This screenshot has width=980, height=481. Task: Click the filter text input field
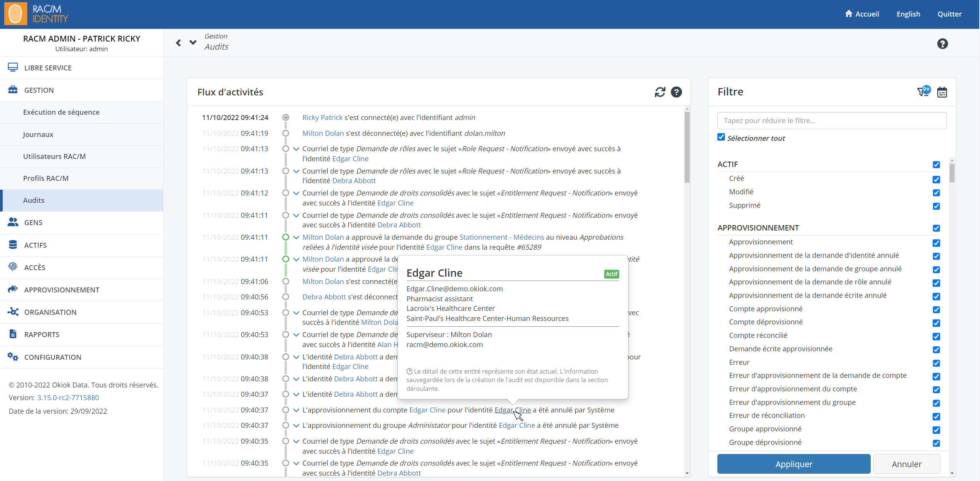click(x=831, y=120)
